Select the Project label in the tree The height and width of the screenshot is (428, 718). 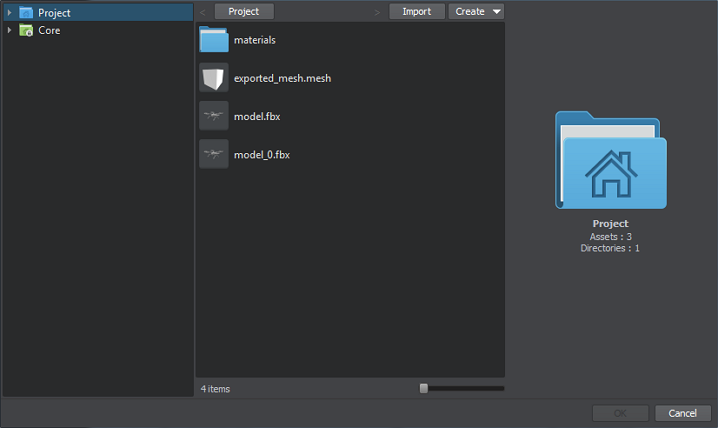(54, 13)
